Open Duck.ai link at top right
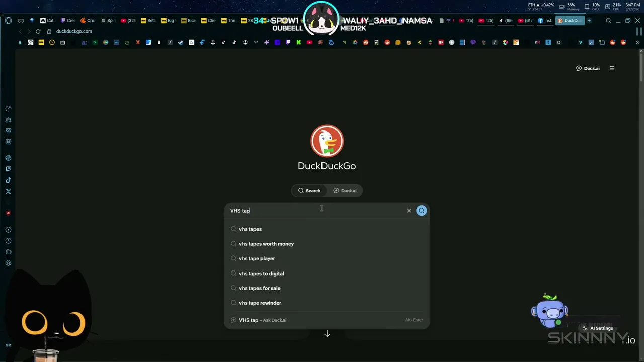Image resolution: width=644 pixels, height=362 pixels. 588,68
